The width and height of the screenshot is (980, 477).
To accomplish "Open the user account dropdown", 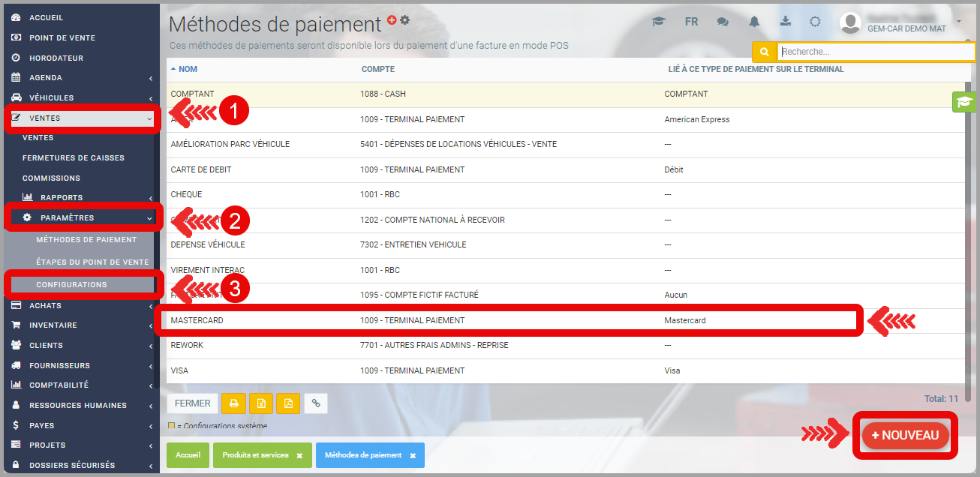I will [x=900, y=22].
